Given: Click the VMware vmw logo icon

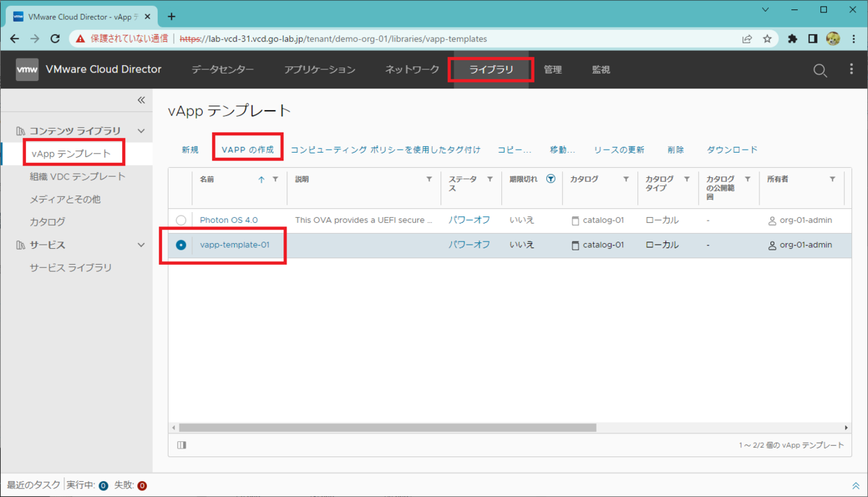Looking at the screenshot, I should (x=27, y=69).
